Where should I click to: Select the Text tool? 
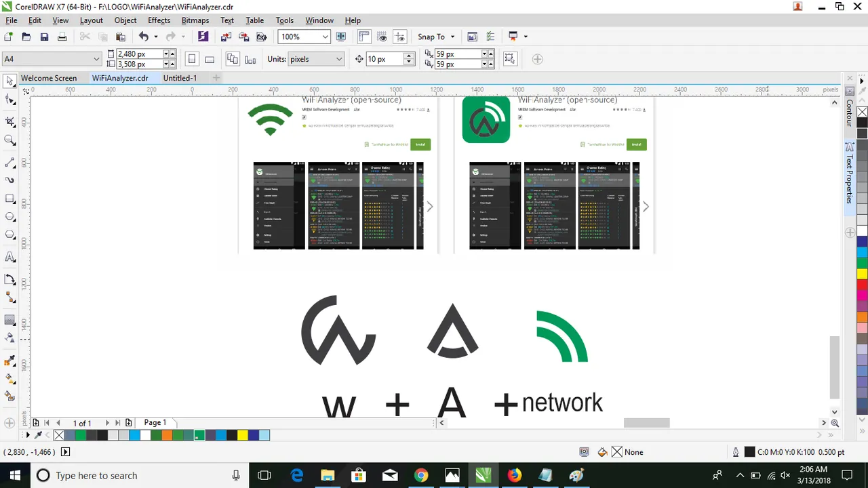pyautogui.click(x=9, y=257)
